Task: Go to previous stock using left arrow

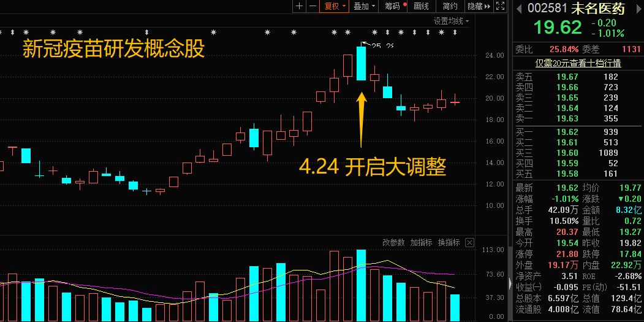Action: tap(519, 8)
